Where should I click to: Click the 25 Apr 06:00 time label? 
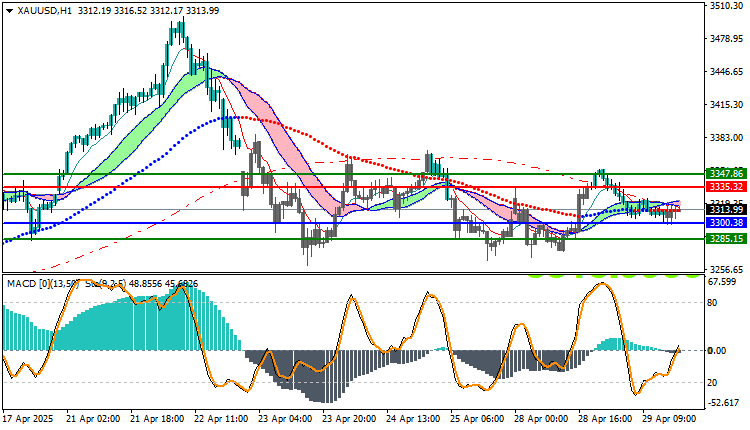(477, 419)
